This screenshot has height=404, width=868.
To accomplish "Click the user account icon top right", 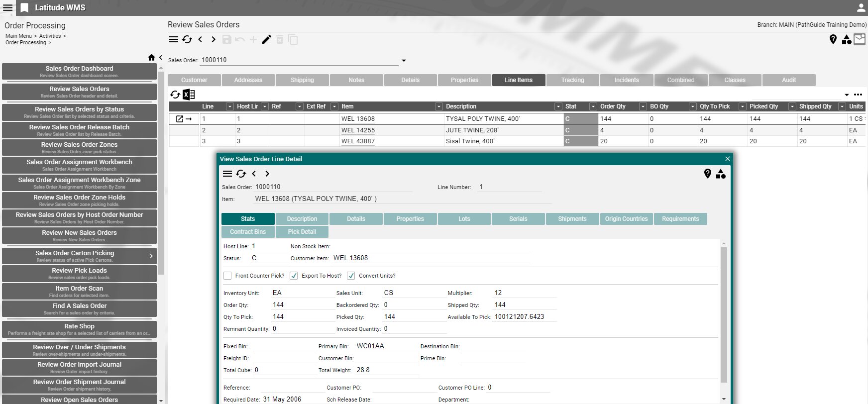I will click(x=861, y=8).
